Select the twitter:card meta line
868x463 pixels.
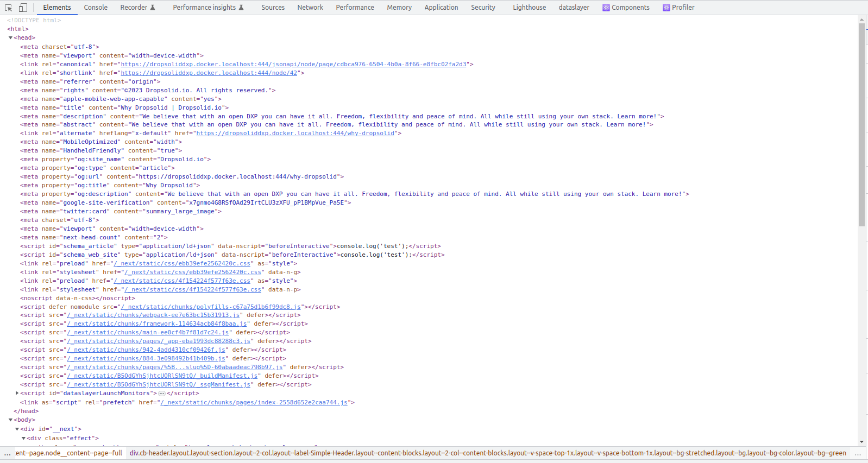[x=121, y=211]
